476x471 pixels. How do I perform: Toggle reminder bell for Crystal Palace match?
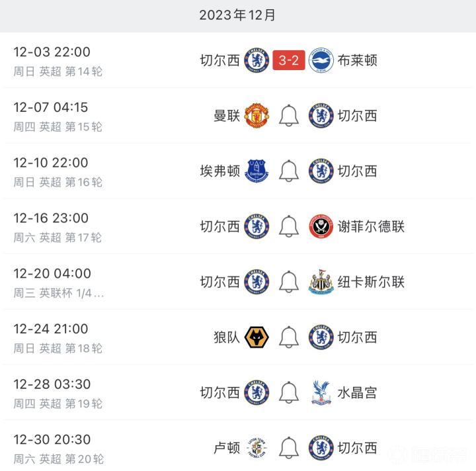click(289, 393)
